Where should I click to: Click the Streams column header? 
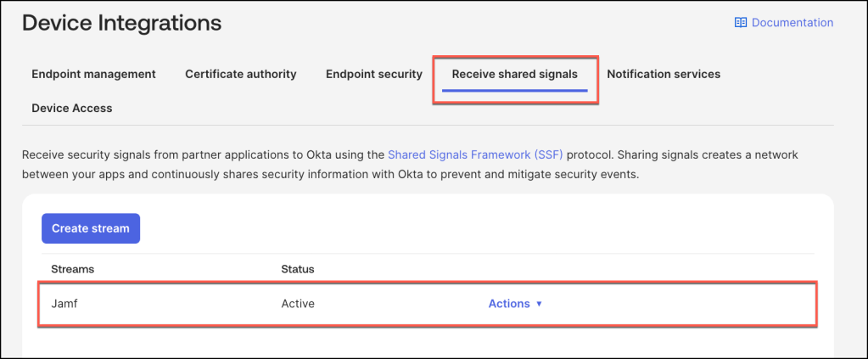coord(73,269)
